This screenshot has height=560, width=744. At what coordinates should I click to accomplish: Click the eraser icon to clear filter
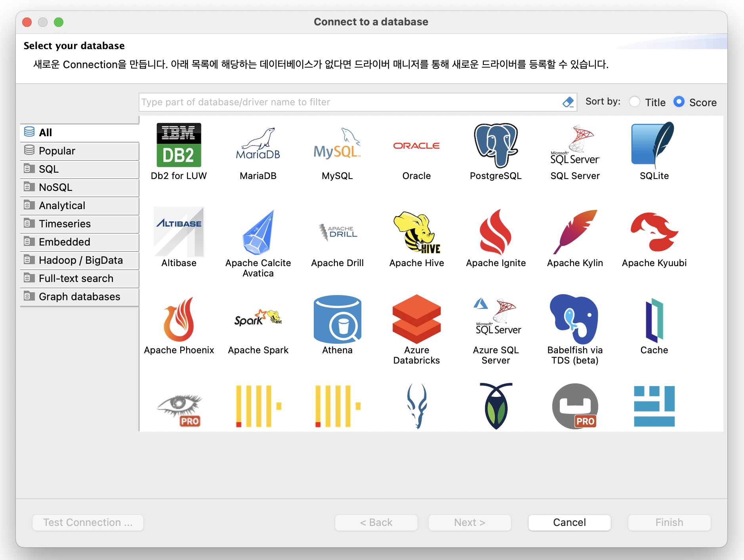[568, 102]
